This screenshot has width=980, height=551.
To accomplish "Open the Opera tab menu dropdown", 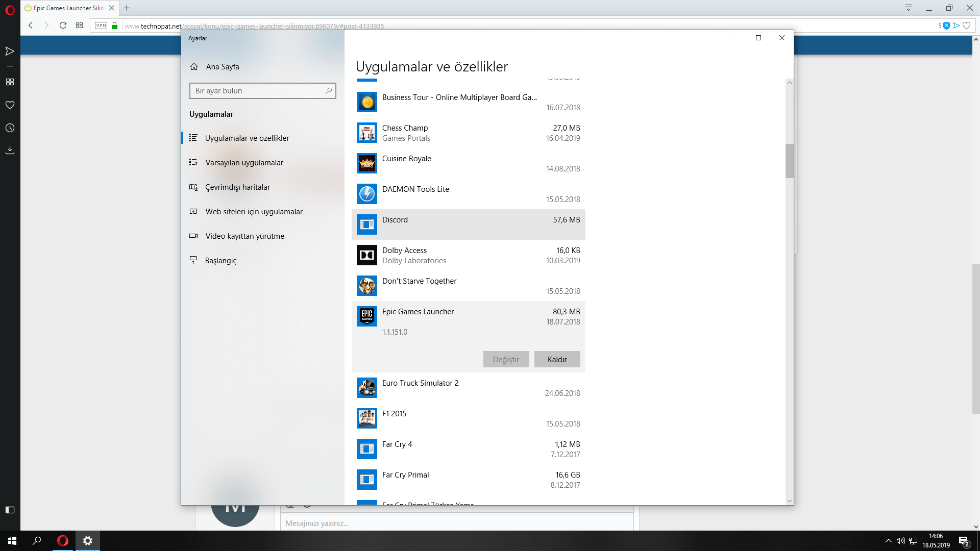I will pos(909,8).
